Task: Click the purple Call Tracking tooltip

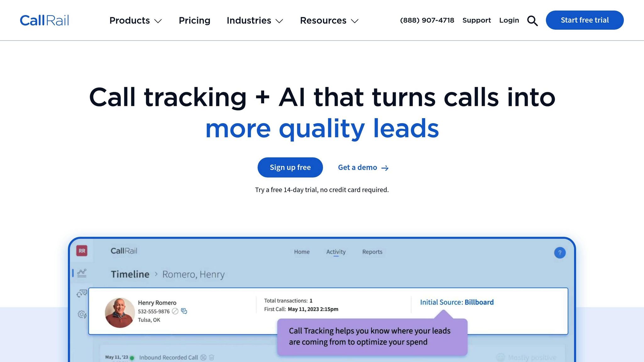Action: coord(372,337)
